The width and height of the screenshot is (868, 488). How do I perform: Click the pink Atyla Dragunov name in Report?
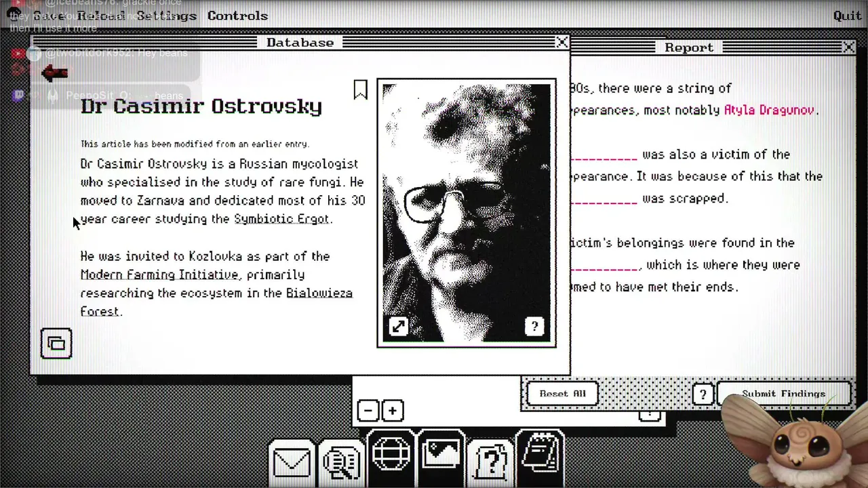(769, 110)
